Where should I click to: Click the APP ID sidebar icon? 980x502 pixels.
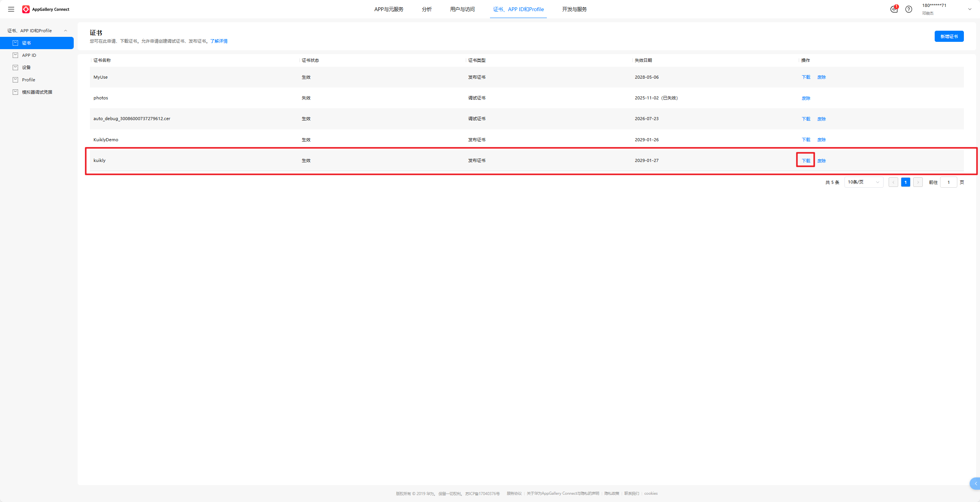click(x=15, y=55)
